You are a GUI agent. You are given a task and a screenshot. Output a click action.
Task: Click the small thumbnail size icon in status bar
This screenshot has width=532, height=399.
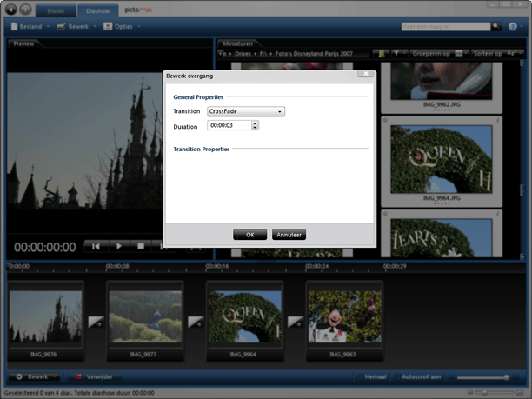click(x=470, y=393)
